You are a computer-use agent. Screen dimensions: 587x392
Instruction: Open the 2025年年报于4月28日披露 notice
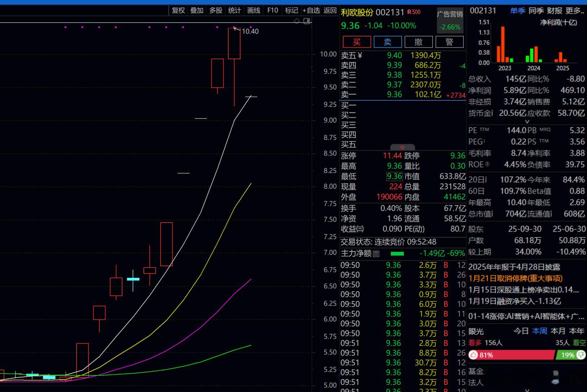(514, 267)
